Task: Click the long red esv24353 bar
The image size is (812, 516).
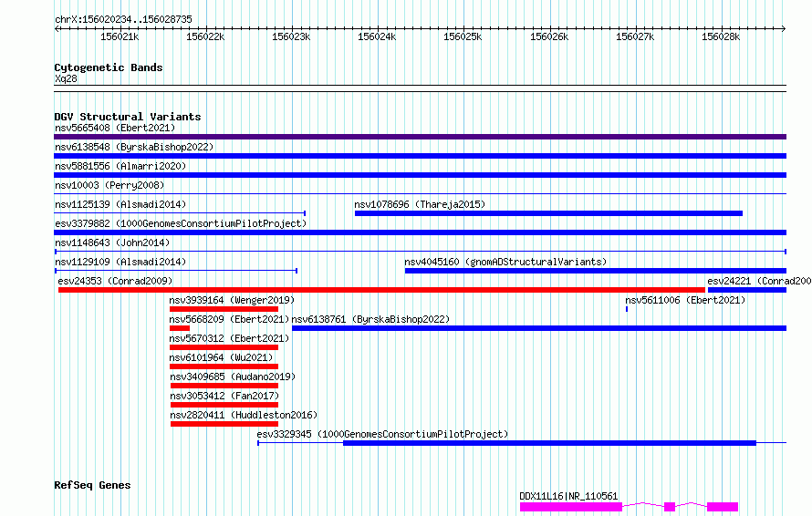Action: (x=381, y=290)
